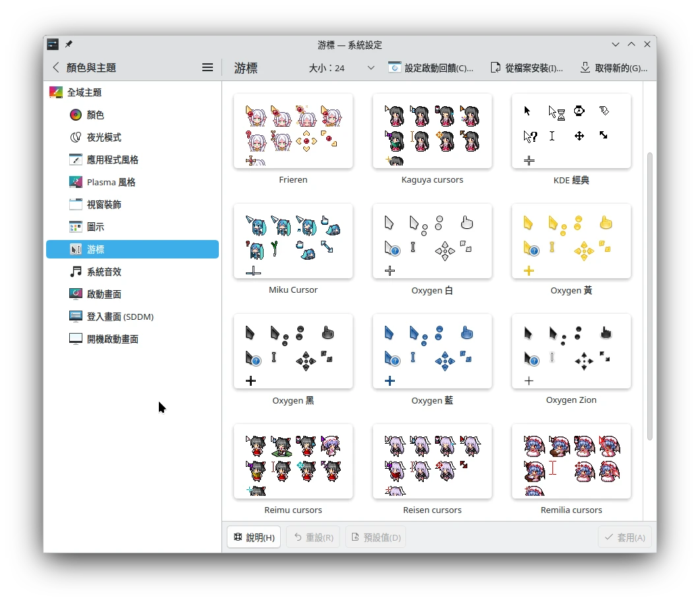Select the 夜光模式 moon icon

[76, 137]
